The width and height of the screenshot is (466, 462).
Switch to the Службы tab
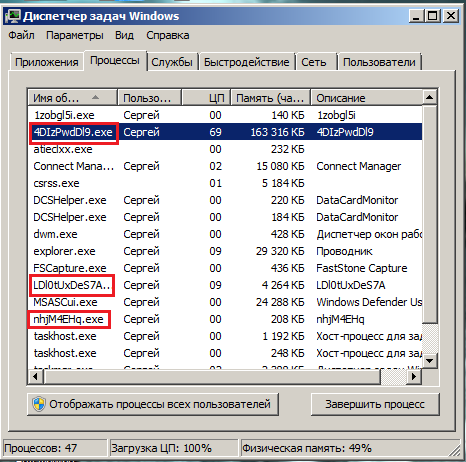(x=172, y=62)
